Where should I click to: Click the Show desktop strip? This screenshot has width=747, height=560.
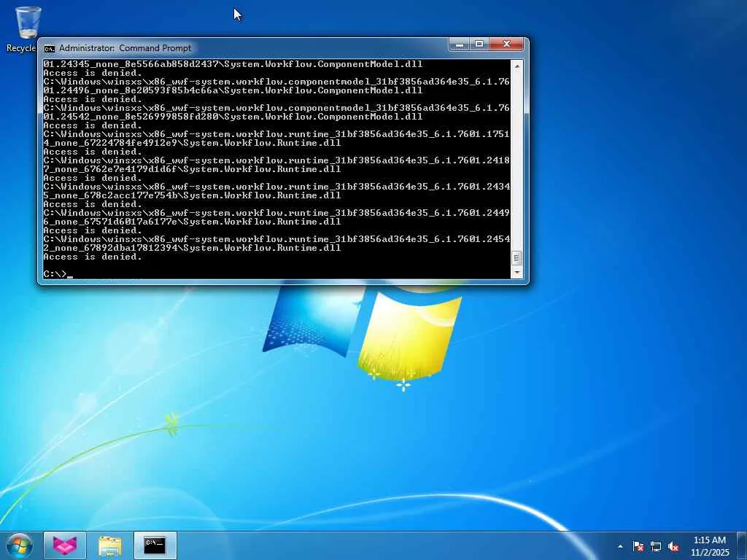[x=742, y=545]
